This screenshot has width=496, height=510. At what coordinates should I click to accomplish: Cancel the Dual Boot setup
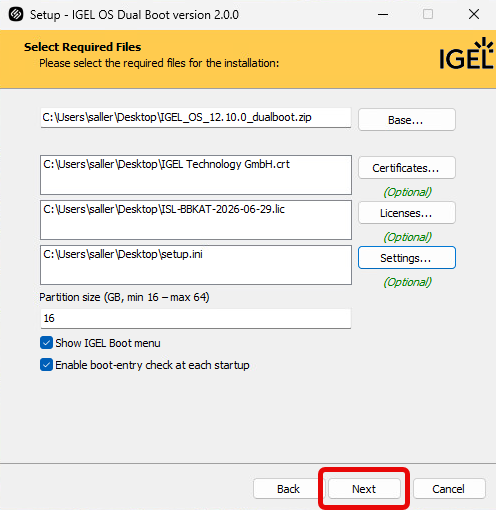point(449,489)
